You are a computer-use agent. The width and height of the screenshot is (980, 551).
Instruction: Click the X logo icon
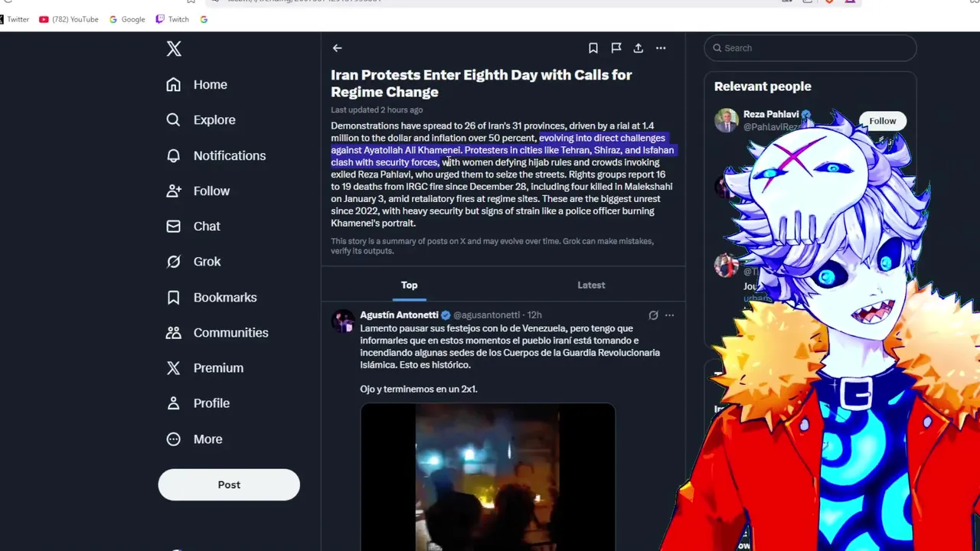(174, 49)
